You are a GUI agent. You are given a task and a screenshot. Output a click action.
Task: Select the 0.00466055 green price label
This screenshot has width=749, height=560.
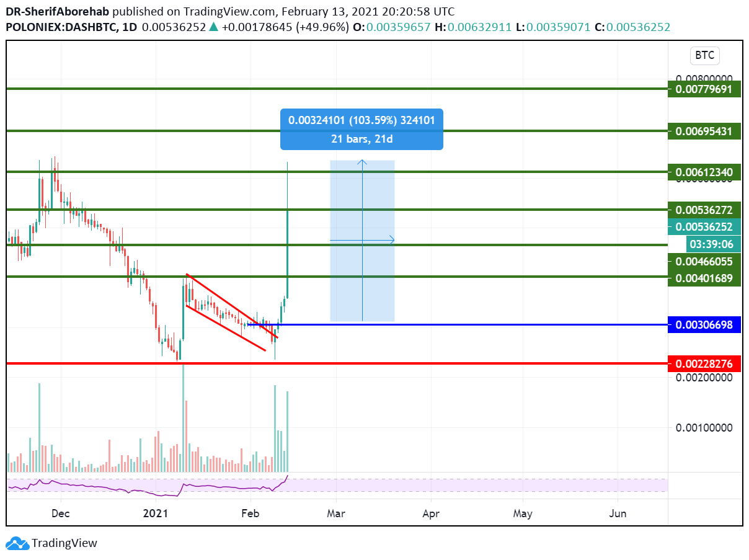coord(704,261)
